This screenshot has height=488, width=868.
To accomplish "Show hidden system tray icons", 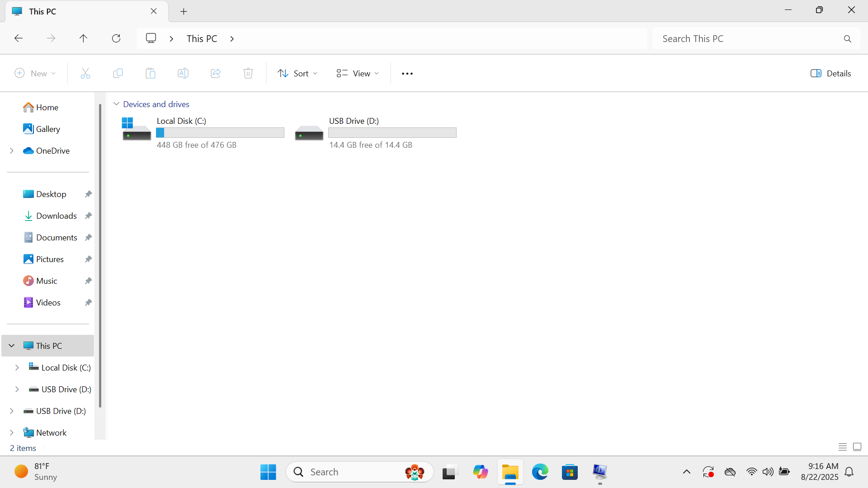I will 686,472.
